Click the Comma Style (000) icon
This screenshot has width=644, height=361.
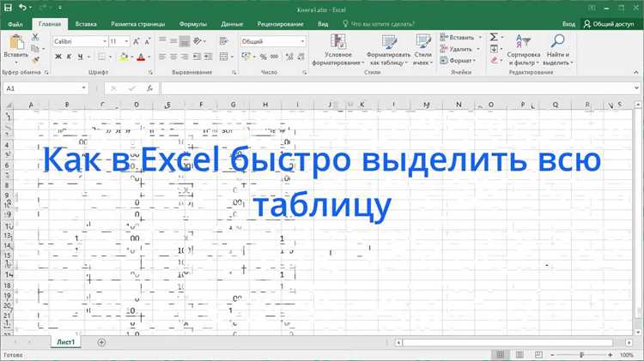click(275, 57)
